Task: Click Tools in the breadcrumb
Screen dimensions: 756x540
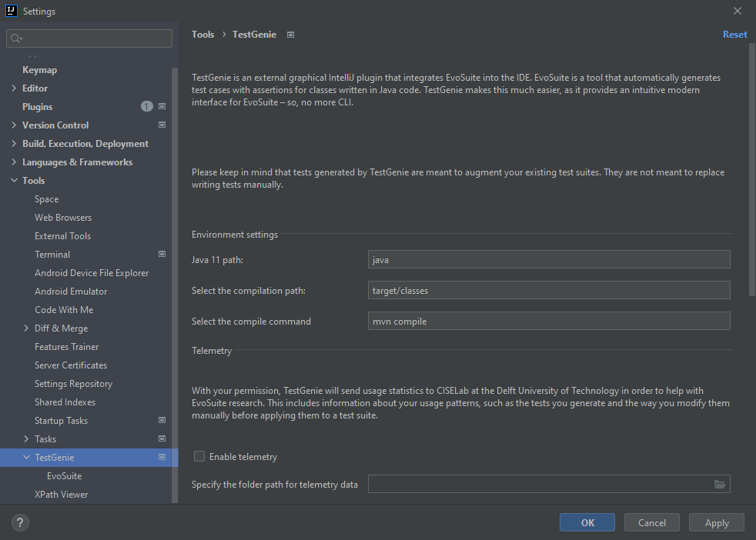Action: 203,35
